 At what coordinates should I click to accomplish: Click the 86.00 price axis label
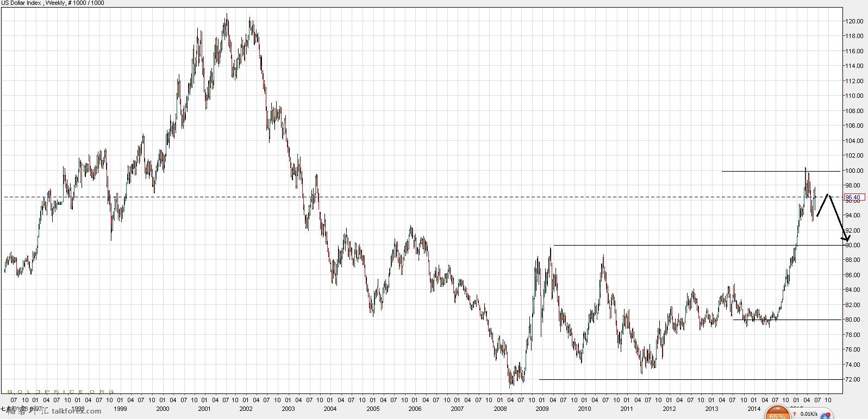[853, 275]
